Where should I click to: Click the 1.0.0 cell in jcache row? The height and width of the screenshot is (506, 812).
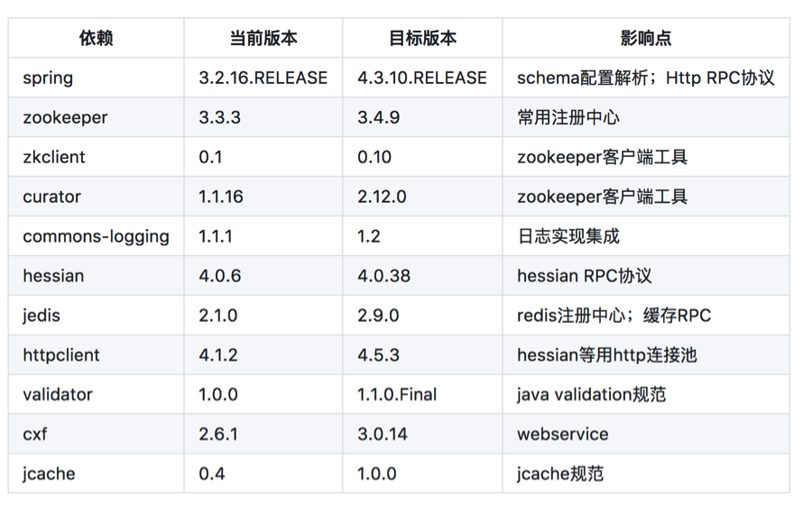click(x=422, y=474)
